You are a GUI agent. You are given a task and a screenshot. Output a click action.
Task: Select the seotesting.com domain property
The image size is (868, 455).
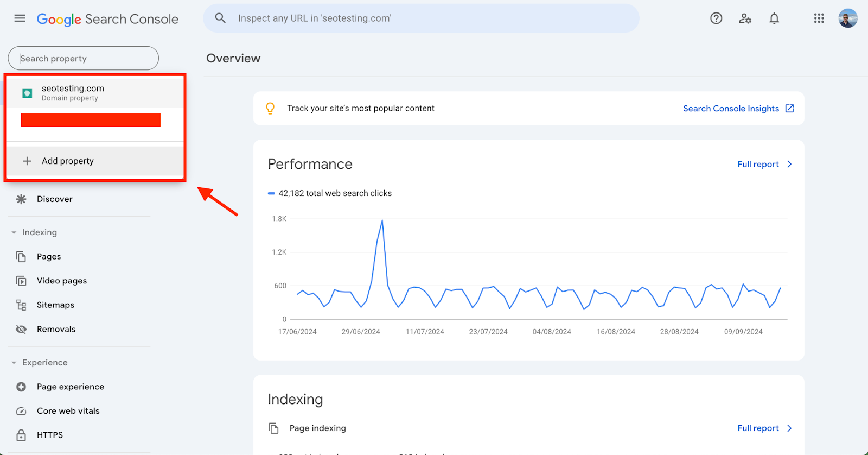pyautogui.click(x=95, y=93)
